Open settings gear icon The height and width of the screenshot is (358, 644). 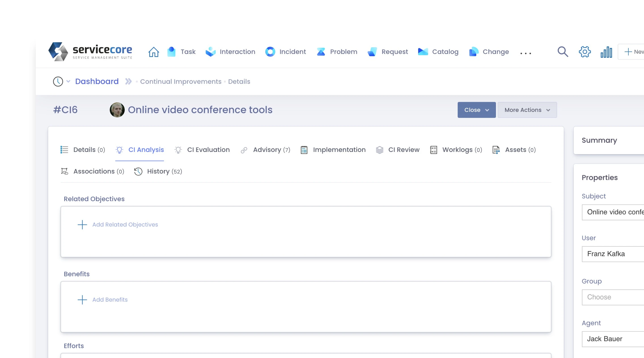point(585,52)
